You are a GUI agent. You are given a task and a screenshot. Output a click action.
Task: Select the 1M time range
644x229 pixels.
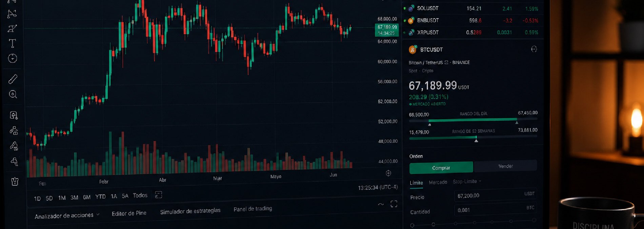click(x=62, y=198)
